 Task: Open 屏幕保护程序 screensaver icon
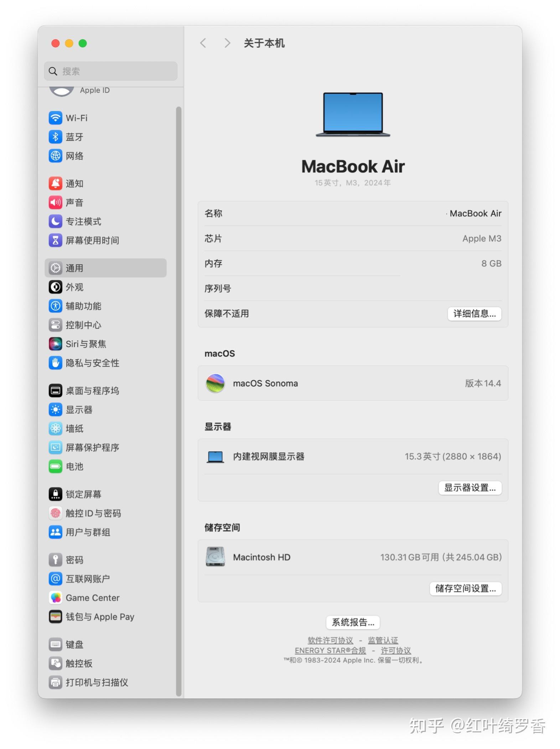pos(55,447)
